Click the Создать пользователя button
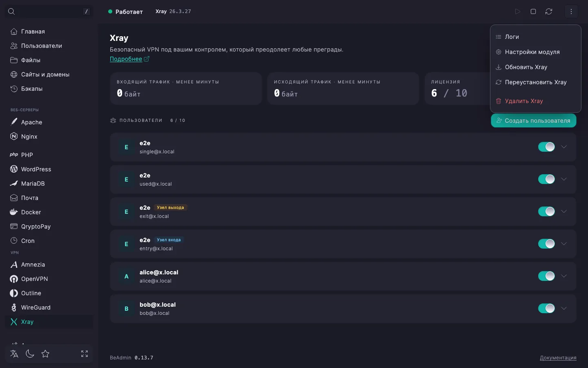 click(x=533, y=121)
